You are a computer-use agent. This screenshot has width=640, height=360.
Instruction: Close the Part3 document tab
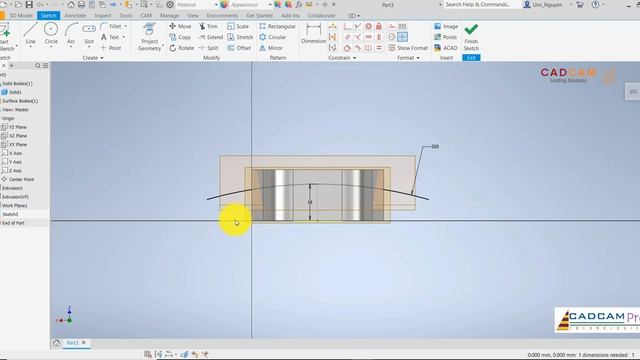tap(84, 342)
